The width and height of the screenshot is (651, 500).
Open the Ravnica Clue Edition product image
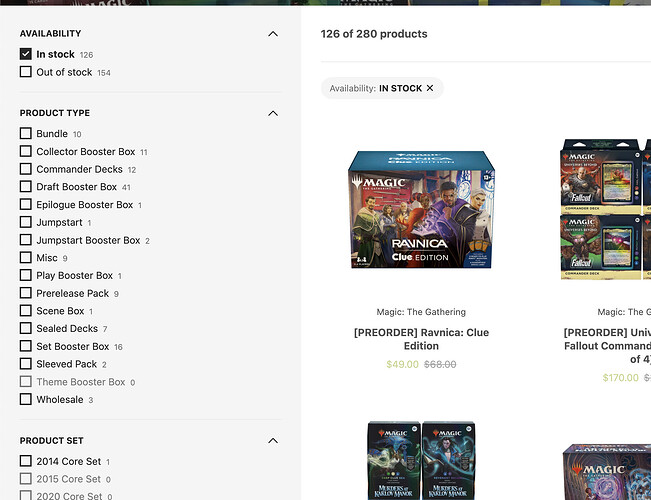point(421,210)
